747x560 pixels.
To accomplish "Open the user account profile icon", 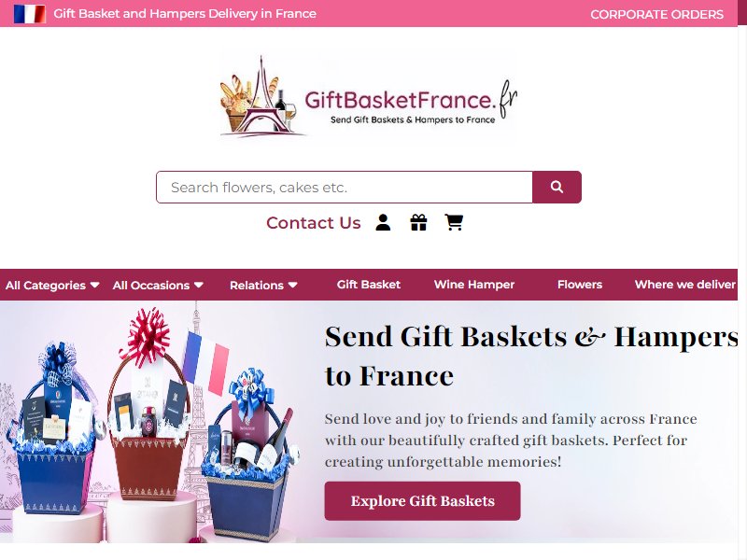I will coord(383,222).
